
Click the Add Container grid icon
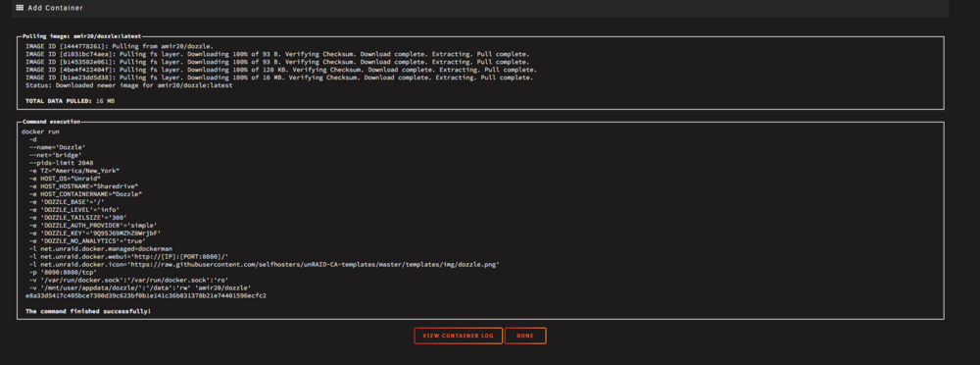tap(20, 8)
